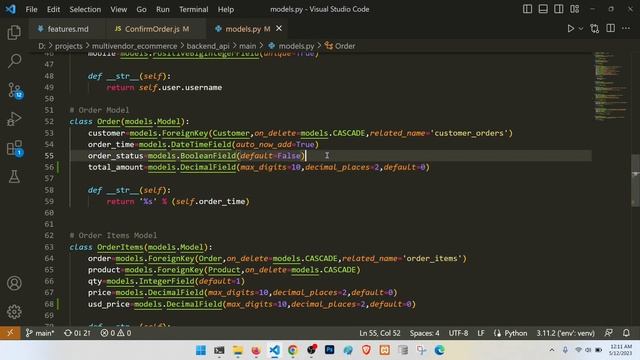Open the Accounts menu icon
The image size is (640, 360).
click(14, 283)
